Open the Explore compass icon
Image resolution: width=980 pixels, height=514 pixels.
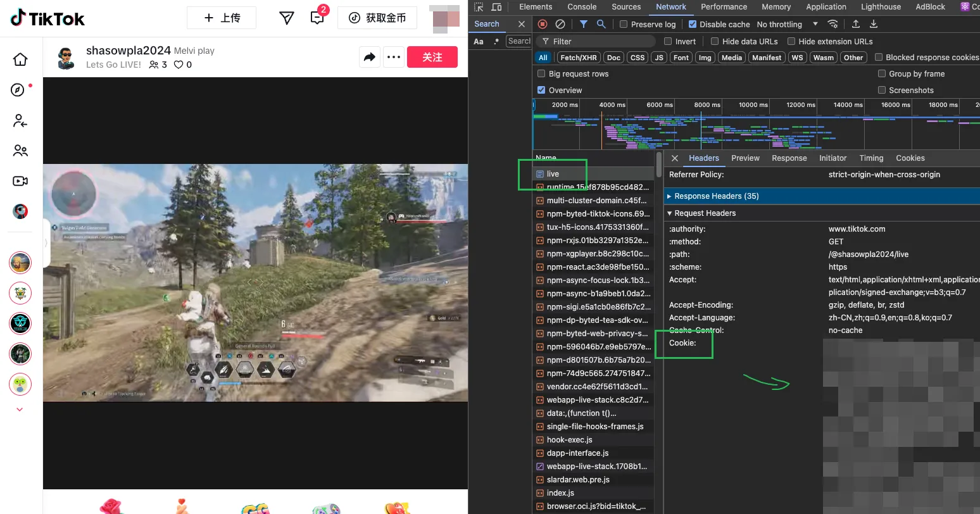[18, 90]
